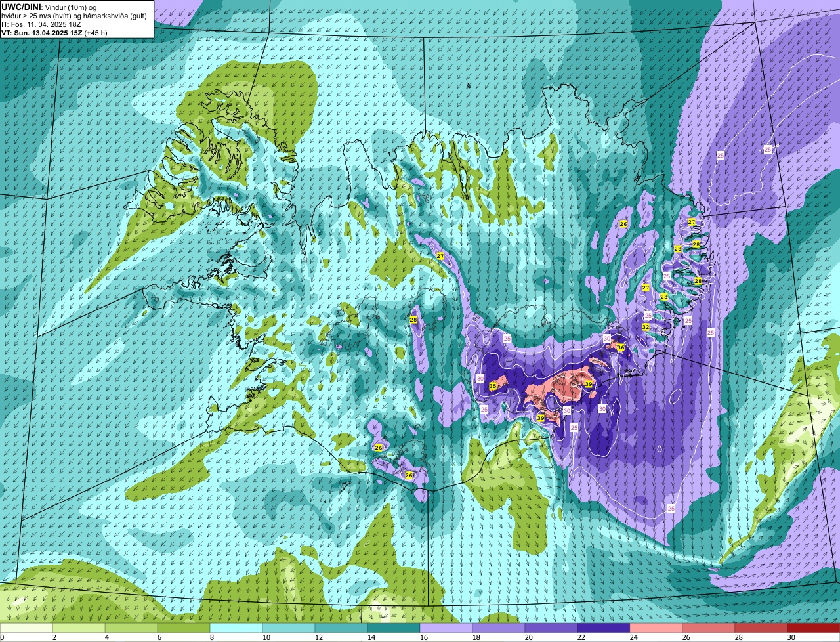Click the yellow '35' gust label on the map

click(493, 386)
